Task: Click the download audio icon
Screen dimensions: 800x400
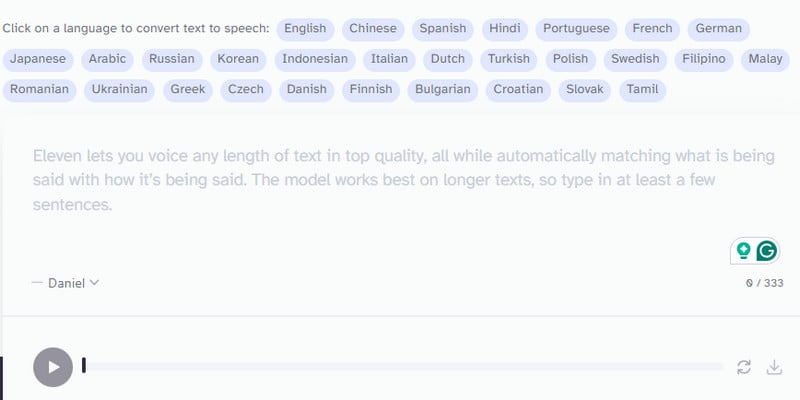Action: pos(774,367)
